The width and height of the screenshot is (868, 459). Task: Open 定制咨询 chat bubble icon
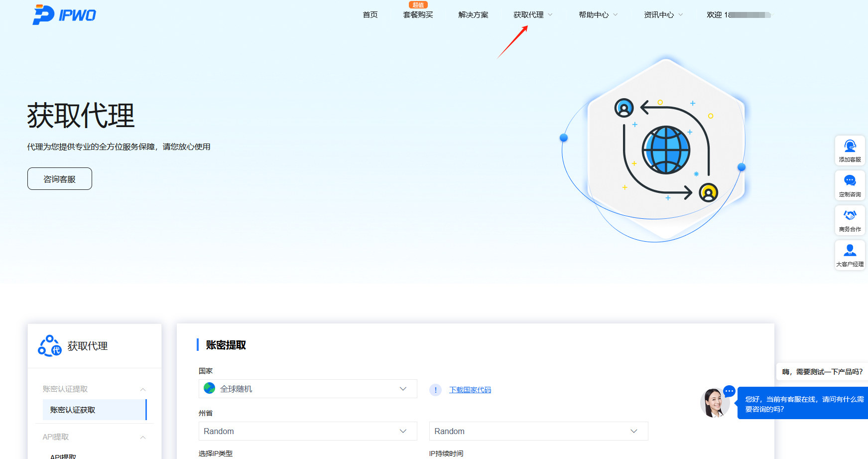[x=850, y=184]
